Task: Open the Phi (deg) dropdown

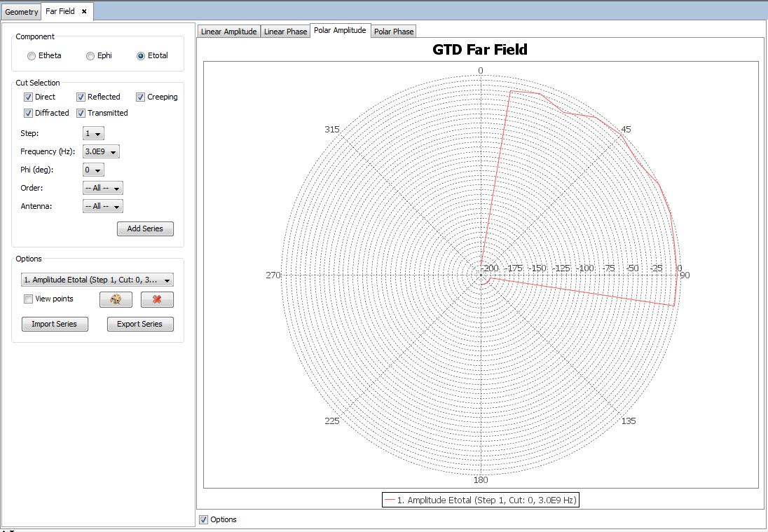Action: coord(93,170)
